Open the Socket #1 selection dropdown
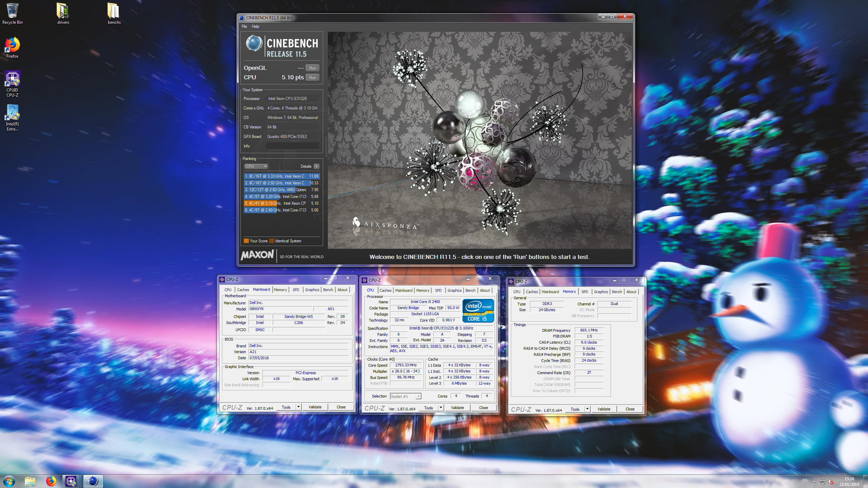Image resolution: width=868 pixels, height=488 pixels. tap(406, 396)
